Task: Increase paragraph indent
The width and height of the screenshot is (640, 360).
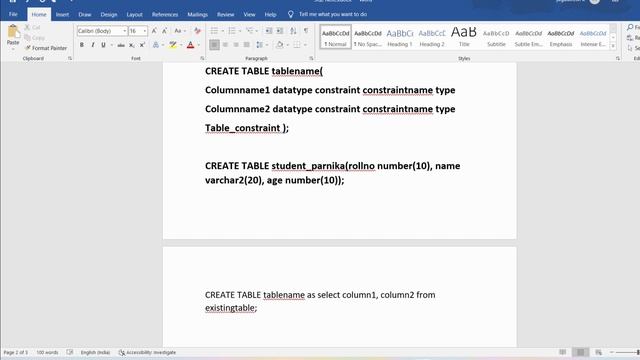Action: (280, 31)
